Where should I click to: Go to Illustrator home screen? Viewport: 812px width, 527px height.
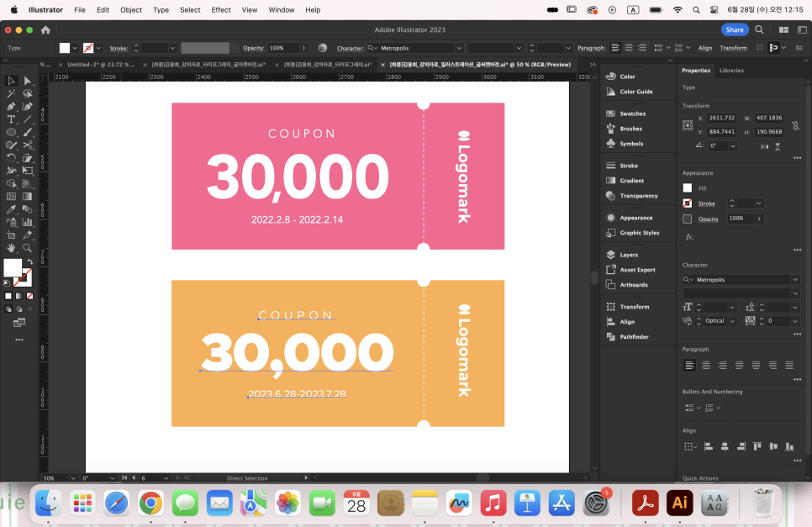[x=45, y=30]
